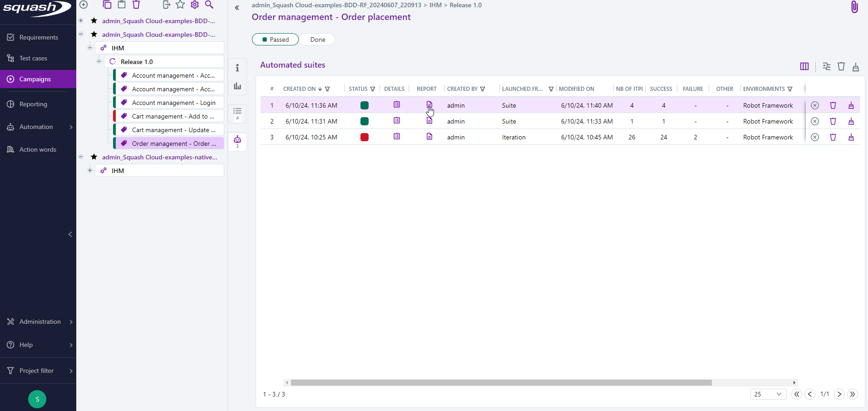Click the search icon in the tree toolbar
This screenshot has width=868, height=411.
(x=210, y=5)
